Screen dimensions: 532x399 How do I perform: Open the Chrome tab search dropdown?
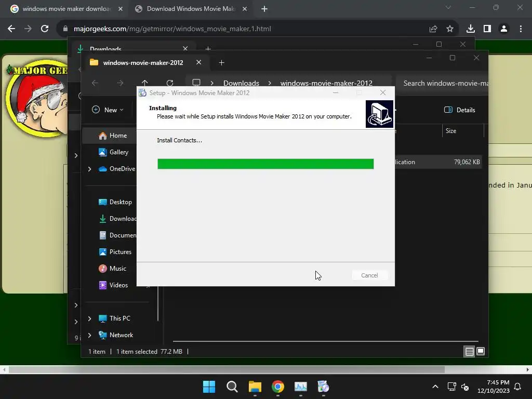[x=448, y=7]
